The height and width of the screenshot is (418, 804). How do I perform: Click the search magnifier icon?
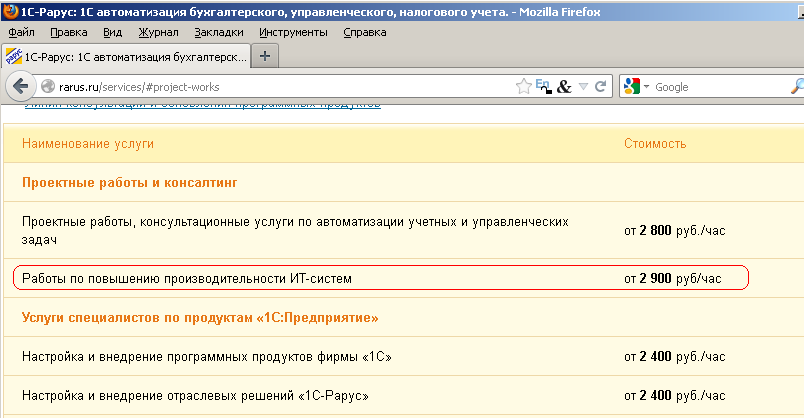(x=797, y=86)
